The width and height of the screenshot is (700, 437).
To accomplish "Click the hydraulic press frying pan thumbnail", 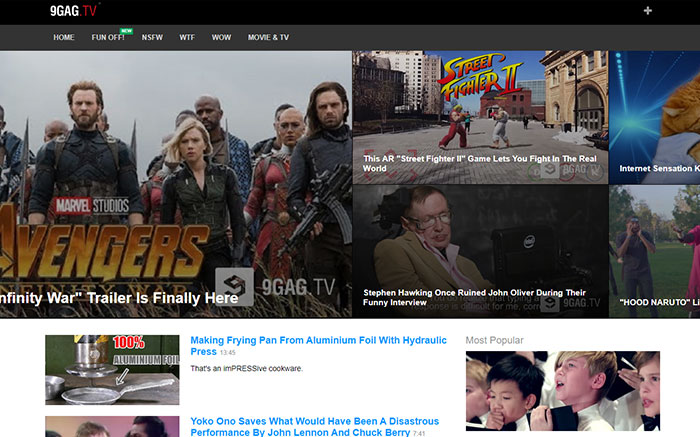I will point(112,370).
